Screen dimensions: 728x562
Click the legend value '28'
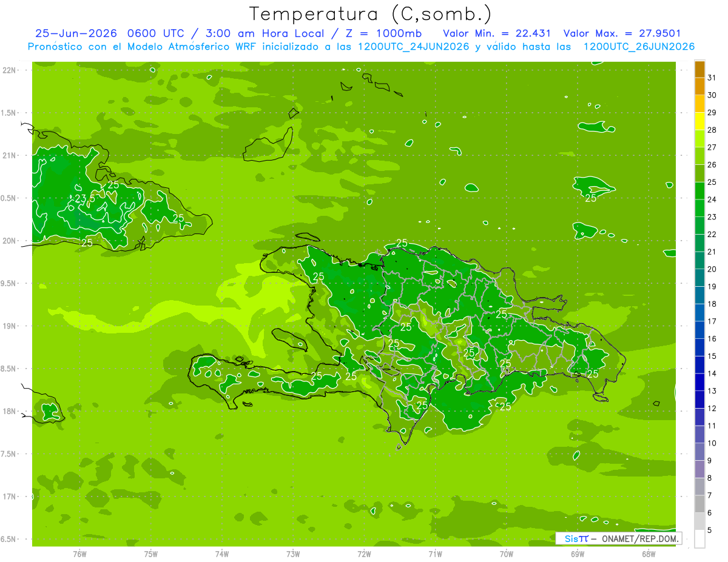[712, 130]
